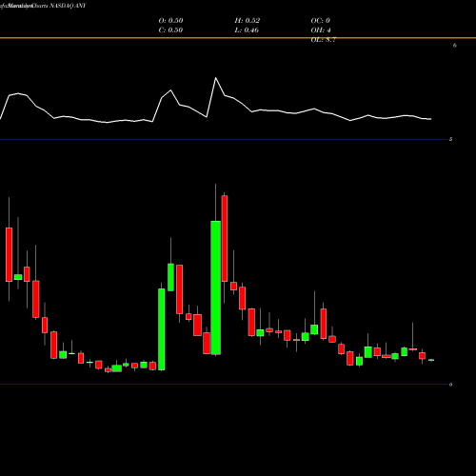Select the last candlestick on the right
This screenshot has width=476, height=476.
coord(431,360)
